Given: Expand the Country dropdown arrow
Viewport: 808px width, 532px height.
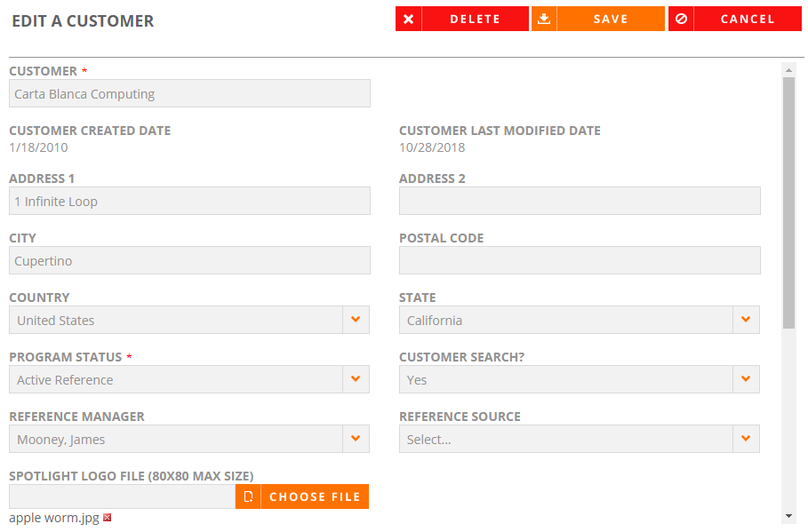Looking at the screenshot, I should point(356,320).
